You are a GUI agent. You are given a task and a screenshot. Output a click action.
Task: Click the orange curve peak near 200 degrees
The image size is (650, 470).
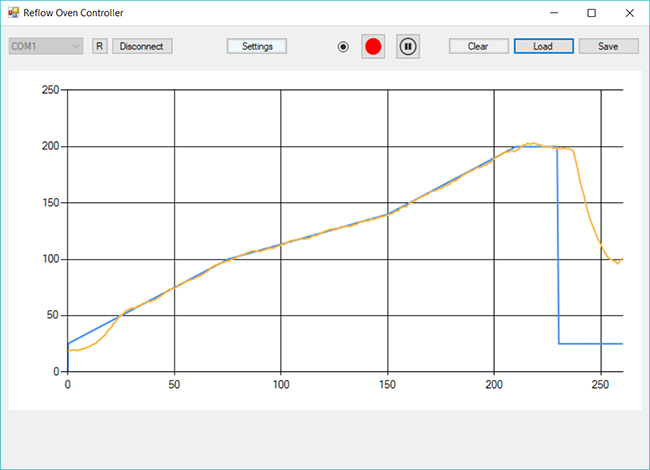[532, 143]
